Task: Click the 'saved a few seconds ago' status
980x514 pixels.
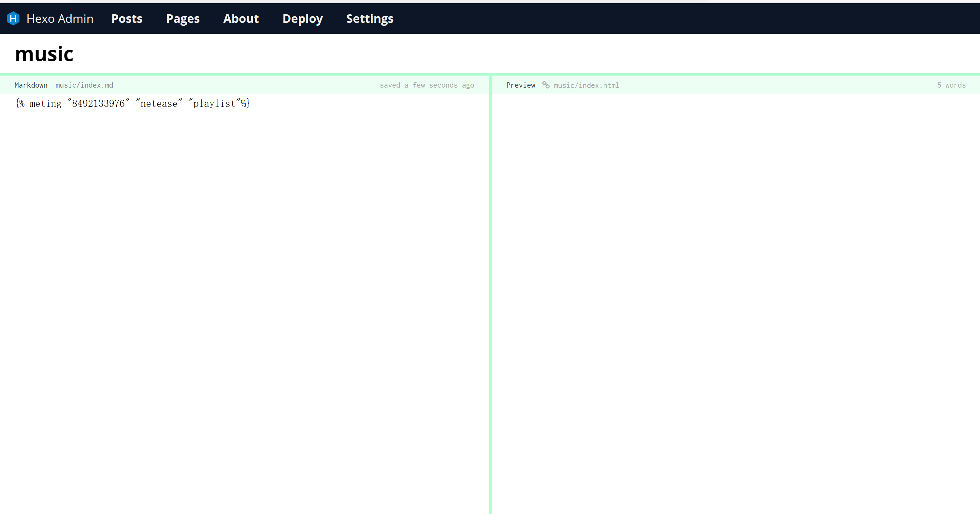Action: pyautogui.click(x=426, y=85)
